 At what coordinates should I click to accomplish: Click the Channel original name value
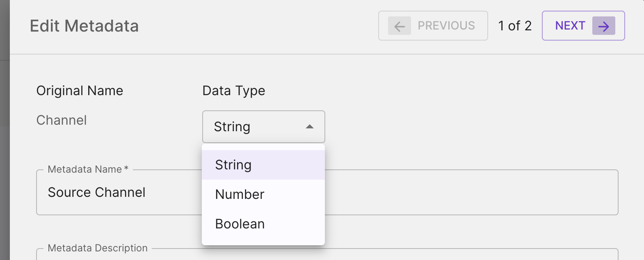(x=62, y=120)
